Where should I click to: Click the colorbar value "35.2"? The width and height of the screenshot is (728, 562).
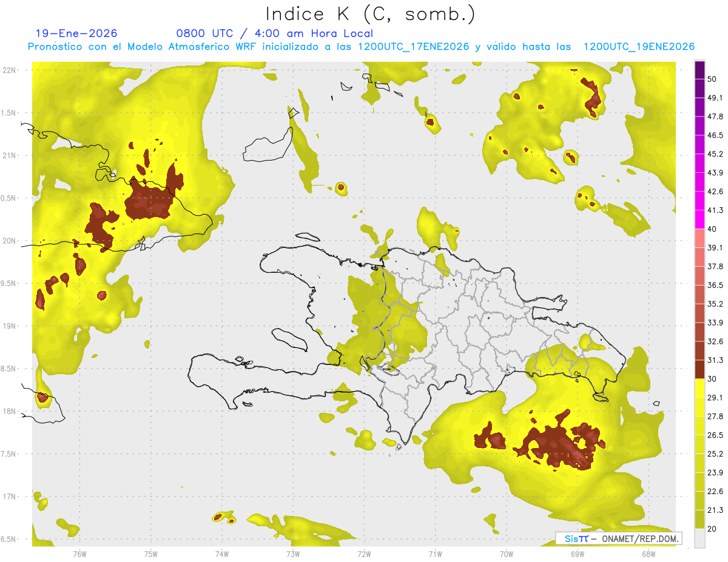(716, 304)
